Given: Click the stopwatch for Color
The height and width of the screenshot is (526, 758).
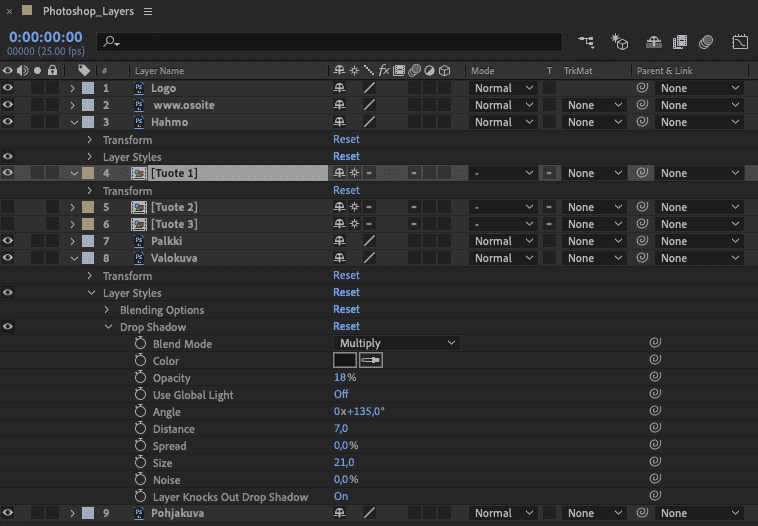Looking at the screenshot, I should [140, 360].
